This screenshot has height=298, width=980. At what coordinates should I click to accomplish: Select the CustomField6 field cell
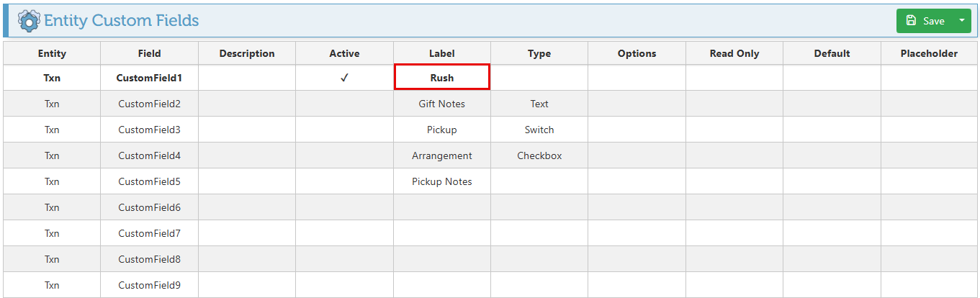pyautogui.click(x=149, y=207)
